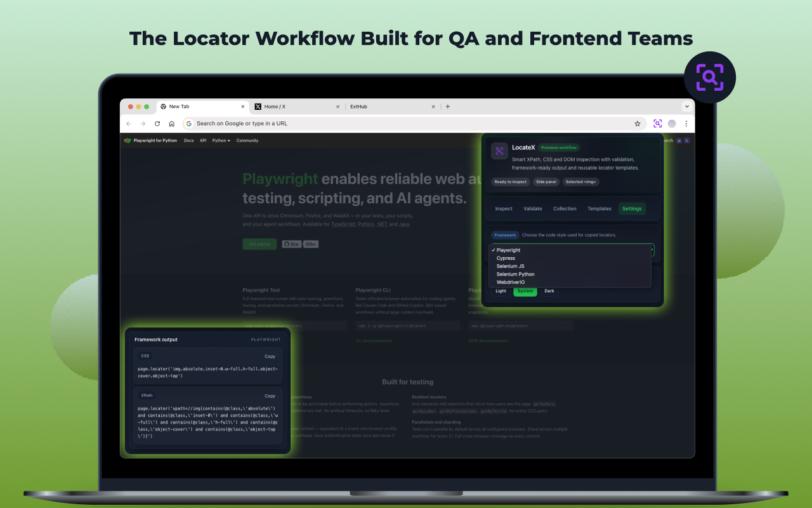Open the browser profile avatar
Viewport: 812px width, 508px height.
(x=672, y=123)
